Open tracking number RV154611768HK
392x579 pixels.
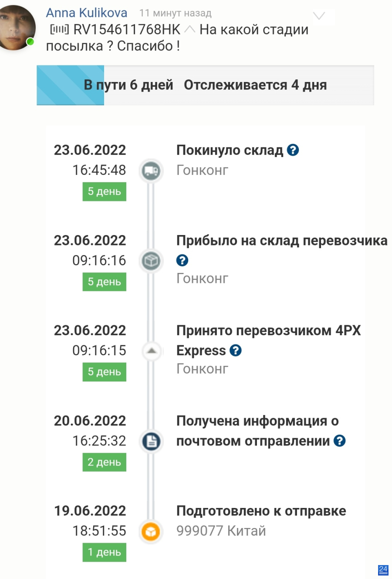pyautogui.click(x=127, y=30)
